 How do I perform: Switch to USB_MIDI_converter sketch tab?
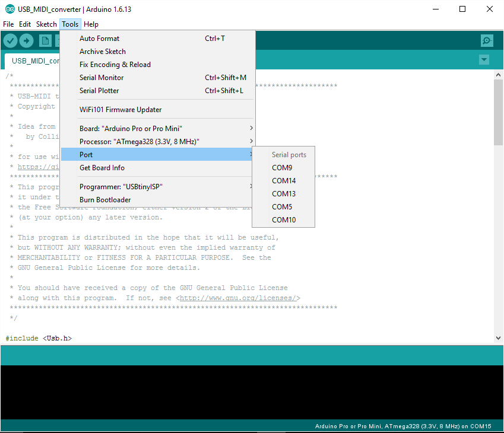pyautogui.click(x=32, y=61)
